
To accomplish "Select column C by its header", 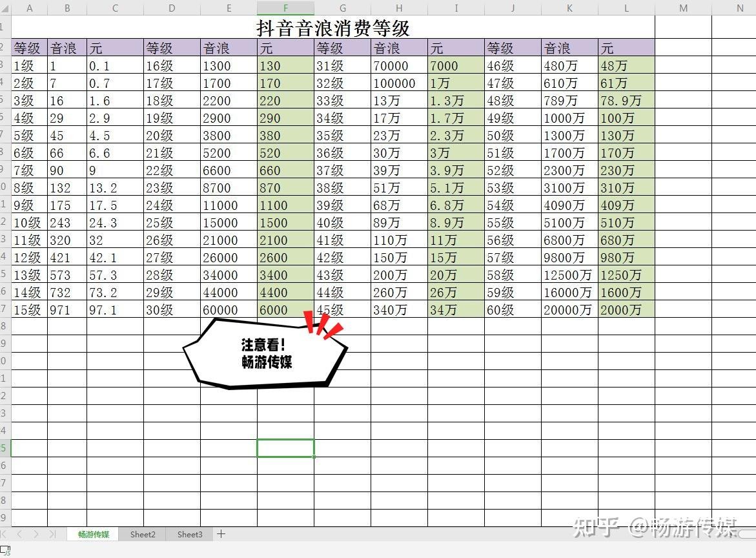I will [x=115, y=8].
